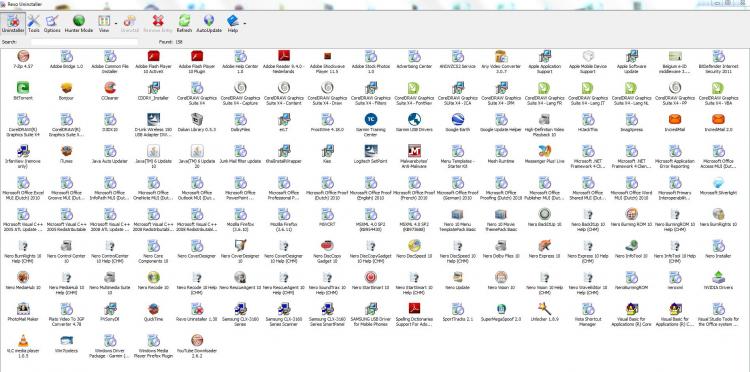The width and height of the screenshot is (750, 372).
Task: Expand the View dropdown arrow
Action: point(116,22)
